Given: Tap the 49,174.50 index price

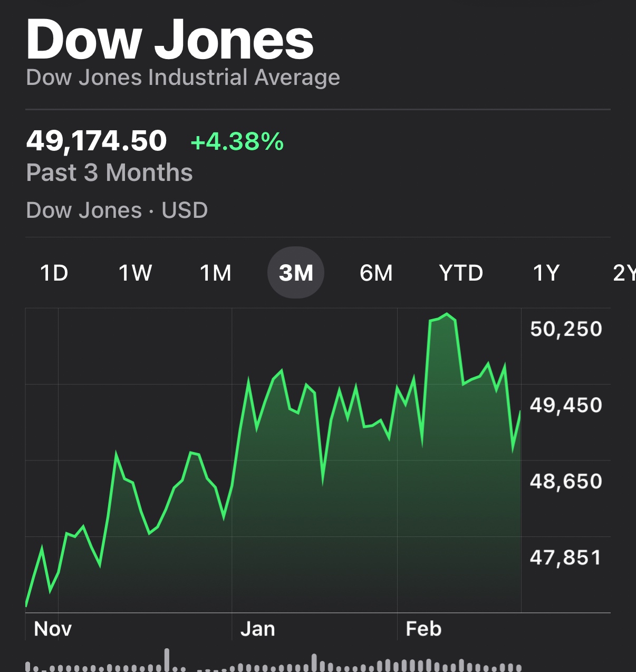Looking at the screenshot, I should click(x=97, y=141).
